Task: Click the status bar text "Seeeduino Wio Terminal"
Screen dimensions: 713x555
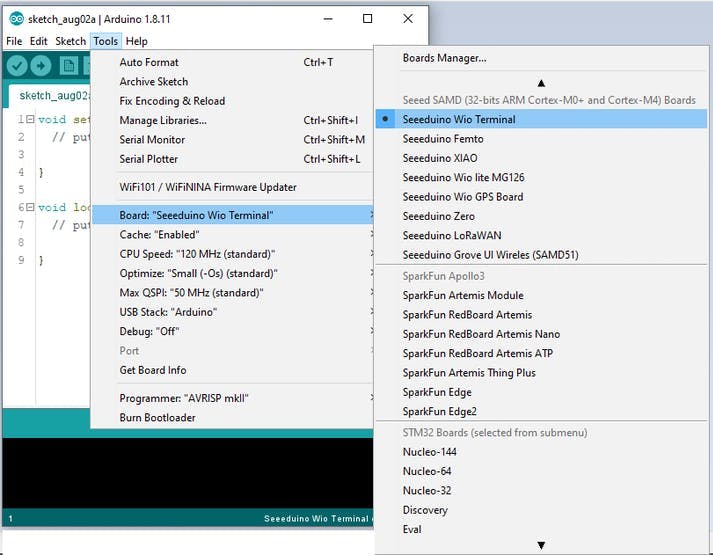Action: [316, 519]
